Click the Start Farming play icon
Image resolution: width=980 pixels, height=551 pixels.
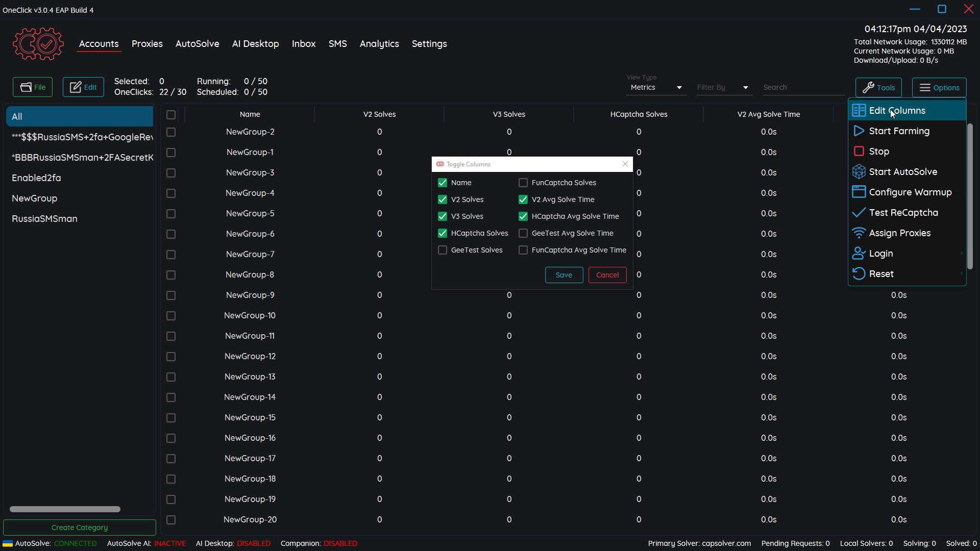(859, 131)
